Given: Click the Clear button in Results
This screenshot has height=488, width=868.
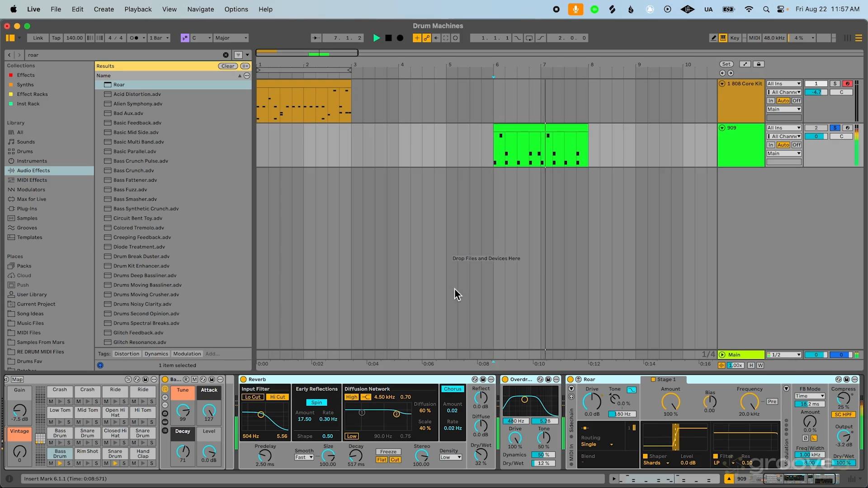Looking at the screenshot, I should (228, 66).
